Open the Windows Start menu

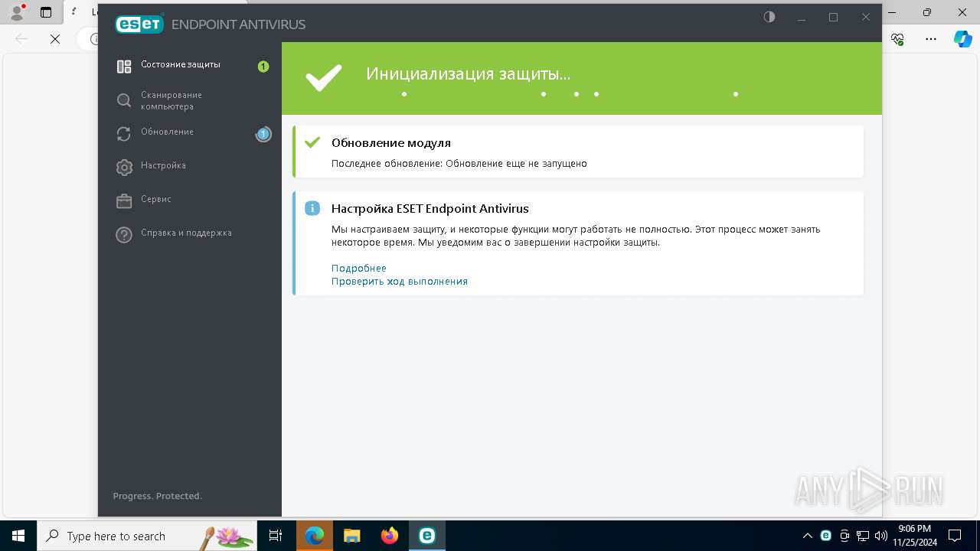click(18, 536)
